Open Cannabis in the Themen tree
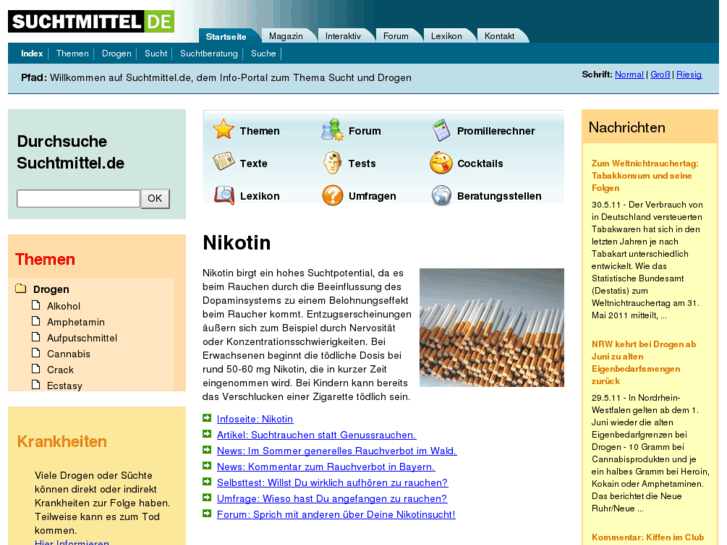This screenshot has height=545, width=727. 69,354
